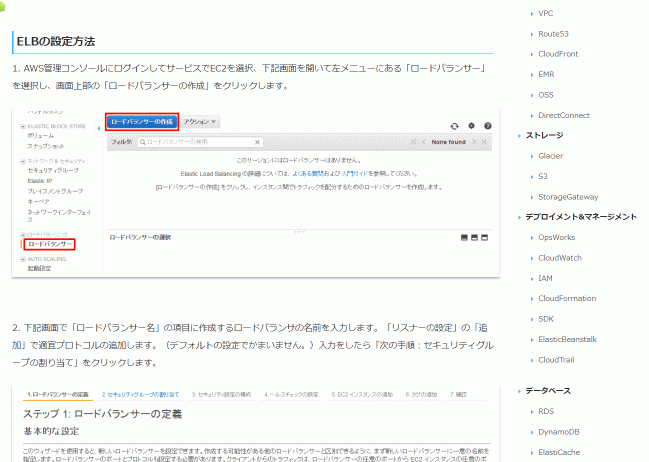
Task: Open the DynamoDB sidebar link
Action: tap(558, 432)
